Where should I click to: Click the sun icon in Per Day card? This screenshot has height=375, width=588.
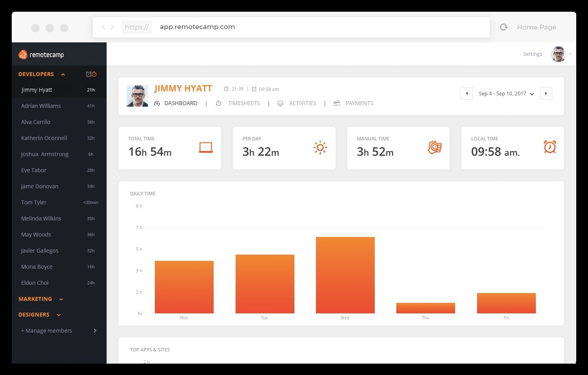(320, 147)
